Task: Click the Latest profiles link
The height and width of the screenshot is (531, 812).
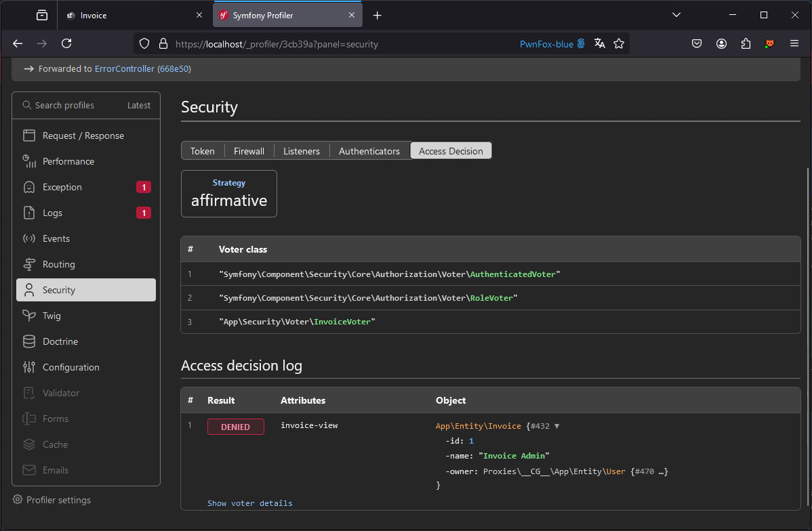Action: pyautogui.click(x=139, y=105)
